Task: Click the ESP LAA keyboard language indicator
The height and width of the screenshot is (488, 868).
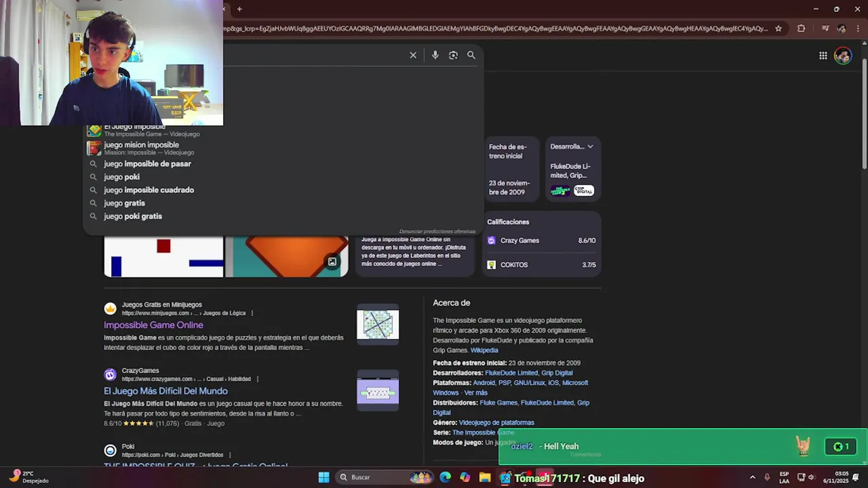Action: (x=784, y=477)
